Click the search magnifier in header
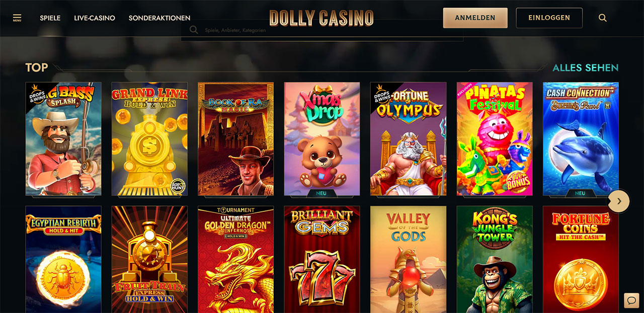The height and width of the screenshot is (313, 644). (x=603, y=18)
